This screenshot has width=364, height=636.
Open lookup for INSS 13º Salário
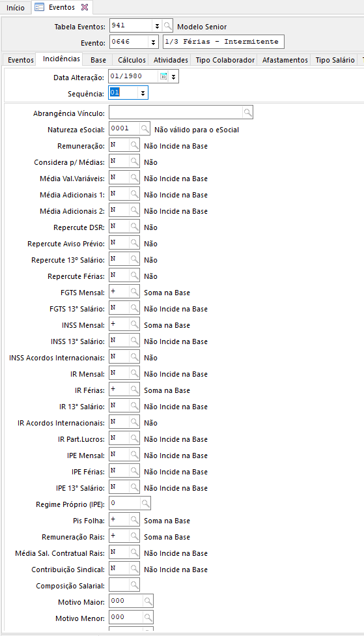tap(134, 341)
